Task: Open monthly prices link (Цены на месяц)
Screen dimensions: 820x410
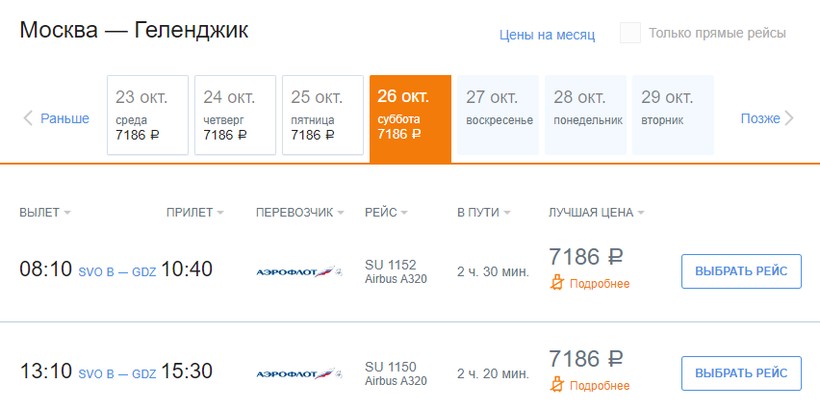Action: 547,35
